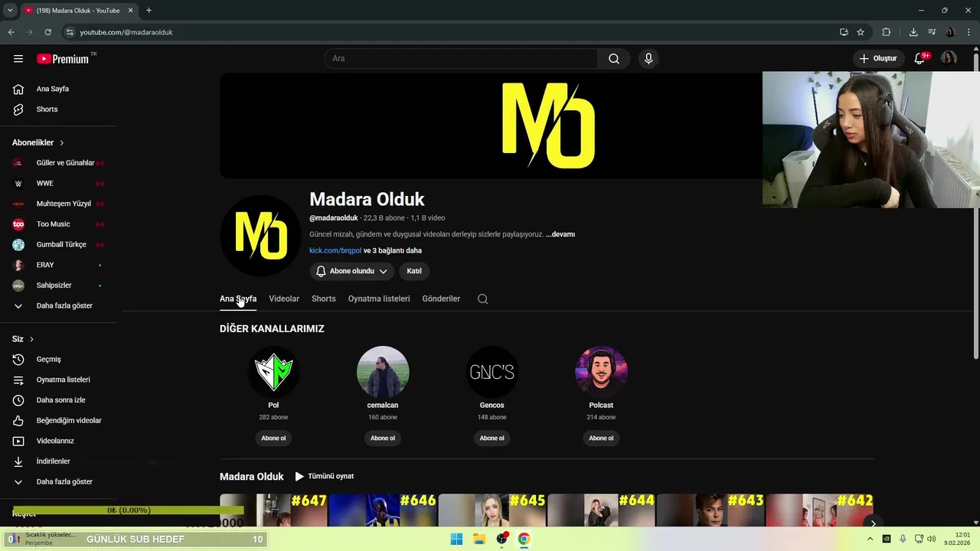The height and width of the screenshot is (551, 980).
Task: Select the channel Ana Sayfa tab
Action: pos(238,299)
